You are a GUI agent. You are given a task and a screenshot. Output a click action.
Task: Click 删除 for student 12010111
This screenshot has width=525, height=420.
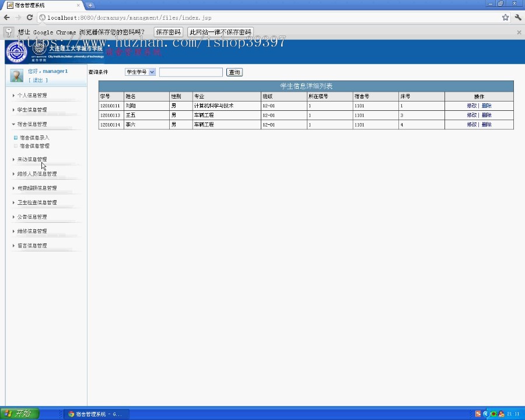coord(487,106)
